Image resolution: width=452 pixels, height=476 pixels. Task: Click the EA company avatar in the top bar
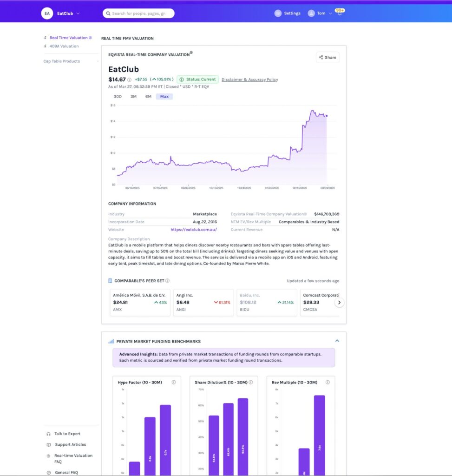point(47,13)
